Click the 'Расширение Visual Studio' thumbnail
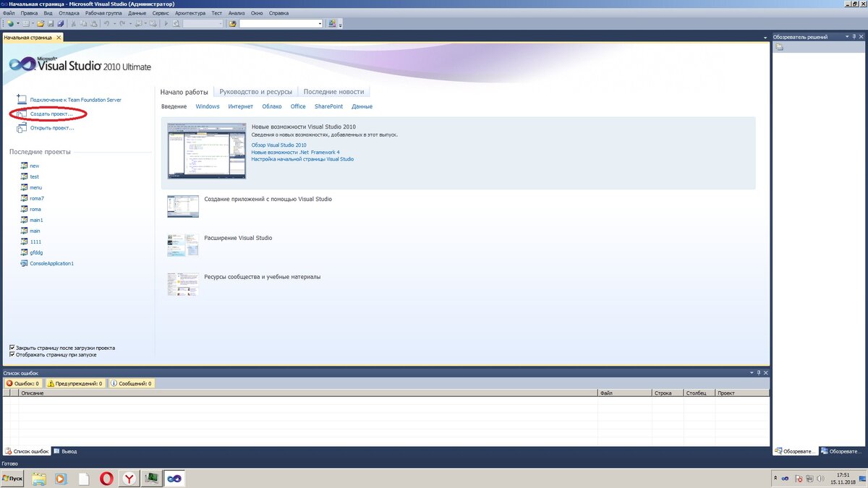868x488 pixels. point(182,245)
